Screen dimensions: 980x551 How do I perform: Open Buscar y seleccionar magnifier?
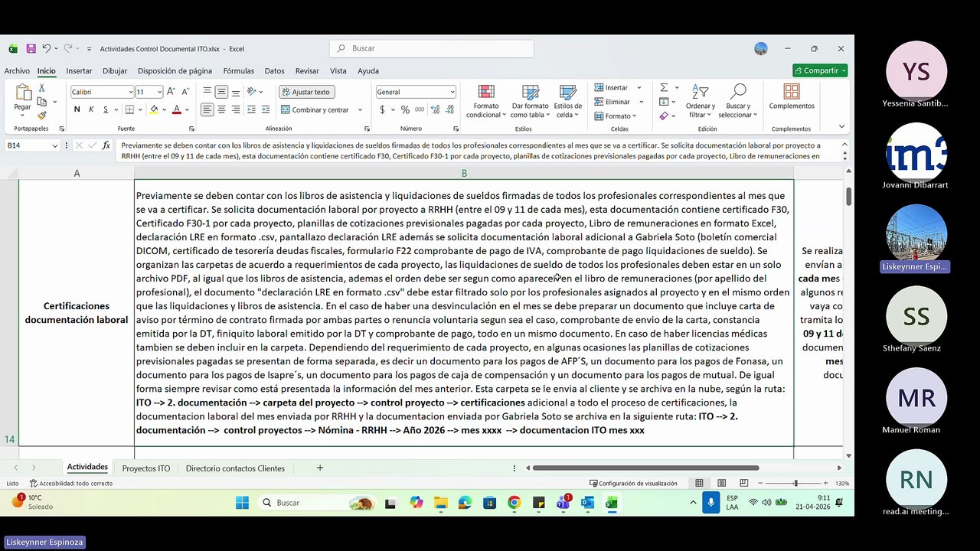click(738, 101)
